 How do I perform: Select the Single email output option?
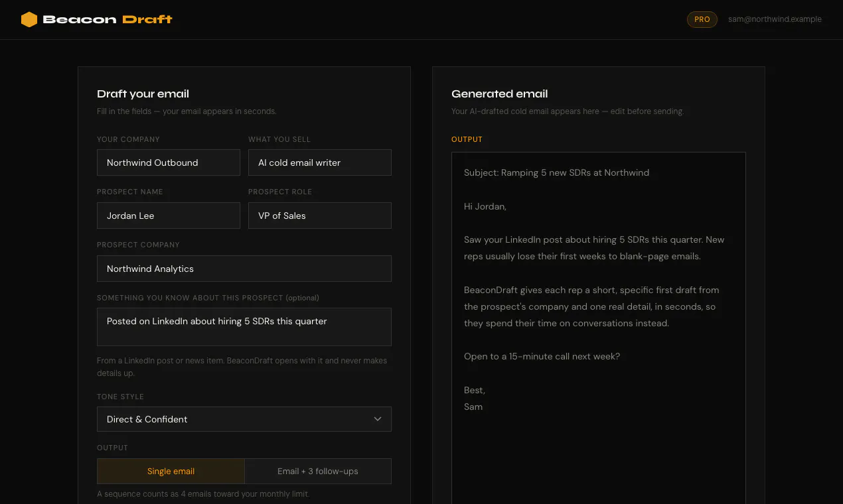tap(171, 472)
